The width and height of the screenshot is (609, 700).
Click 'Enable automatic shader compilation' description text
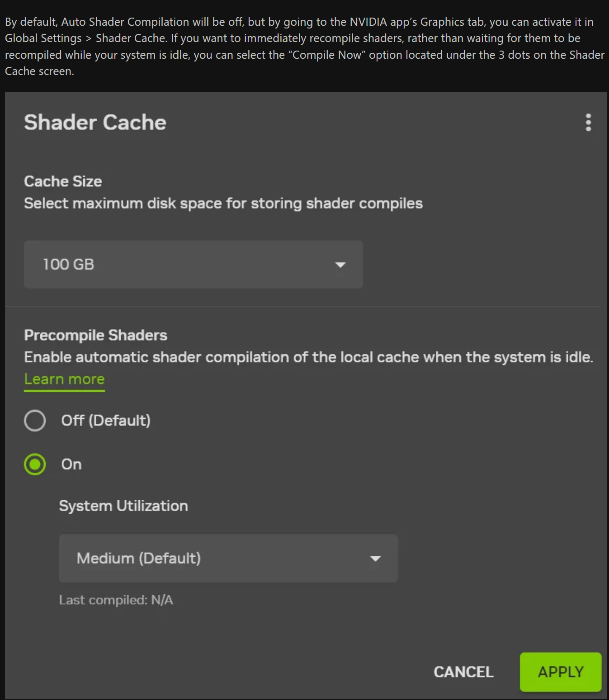pos(308,357)
